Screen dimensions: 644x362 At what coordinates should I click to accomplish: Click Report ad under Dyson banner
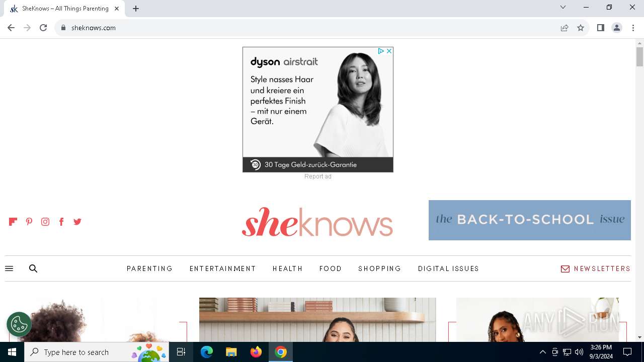point(318,176)
